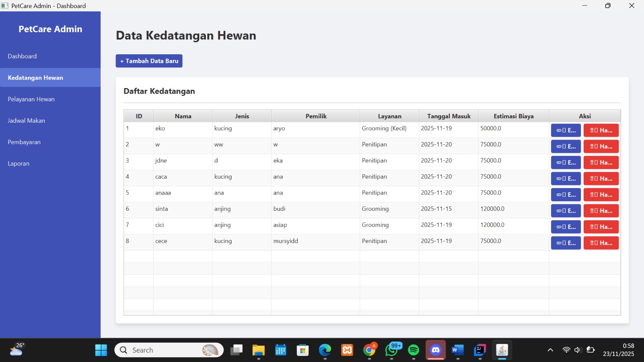Open IntelliJ IDEA from the taskbar
Screen dimensions: 644x362
point(480,350)
